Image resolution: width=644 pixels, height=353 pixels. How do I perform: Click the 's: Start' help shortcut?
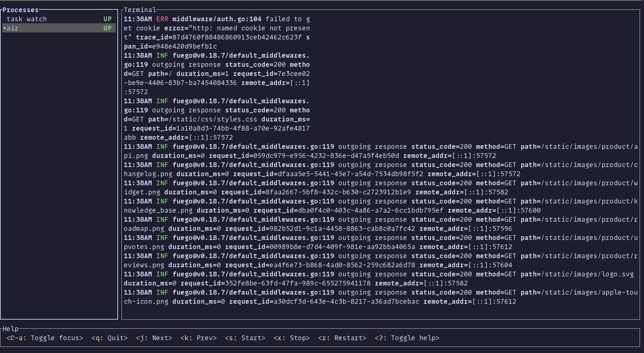[245, 338]
